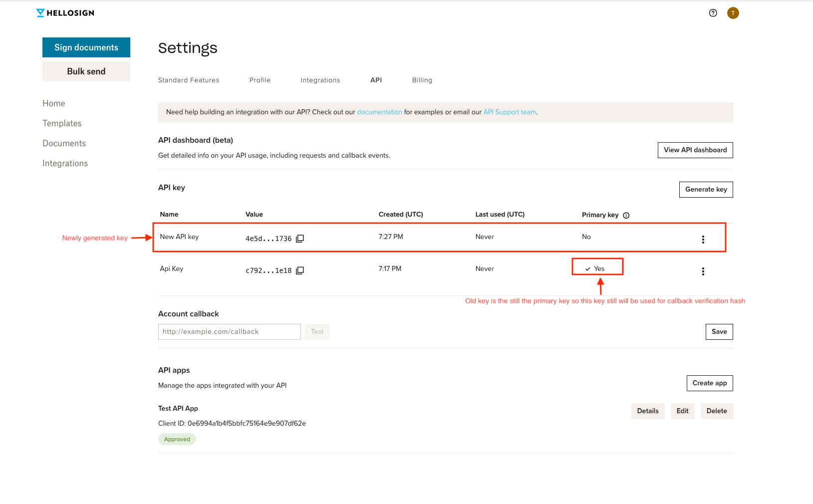
Task: Switch to the Billing tab
Action: pyautogui.click(x=422, y=80)
